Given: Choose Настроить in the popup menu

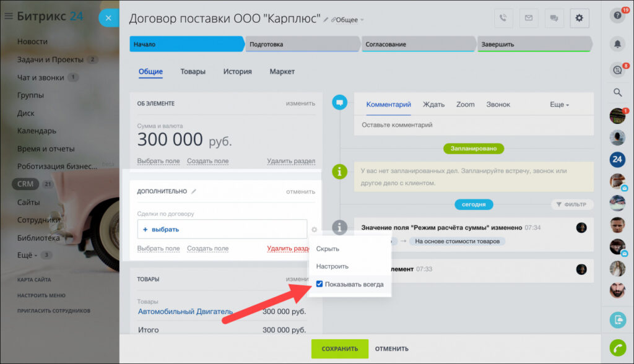Looking at the screenshot, I should pos(332,266).
